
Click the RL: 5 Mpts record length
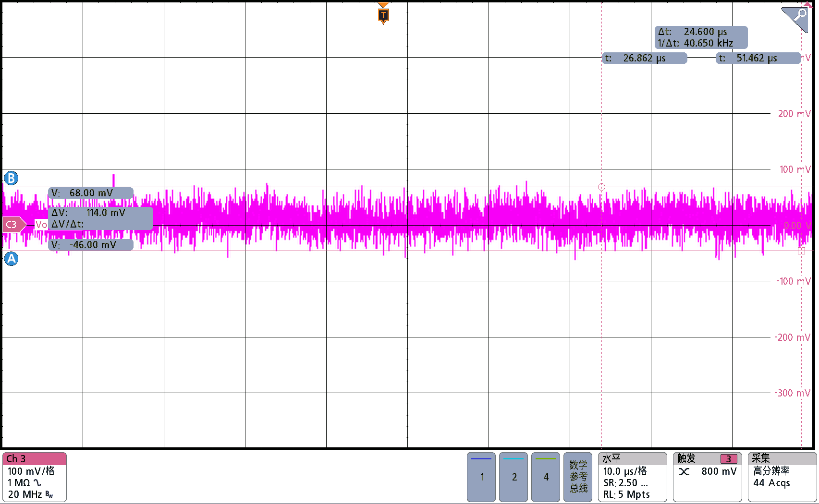[626, 494]
